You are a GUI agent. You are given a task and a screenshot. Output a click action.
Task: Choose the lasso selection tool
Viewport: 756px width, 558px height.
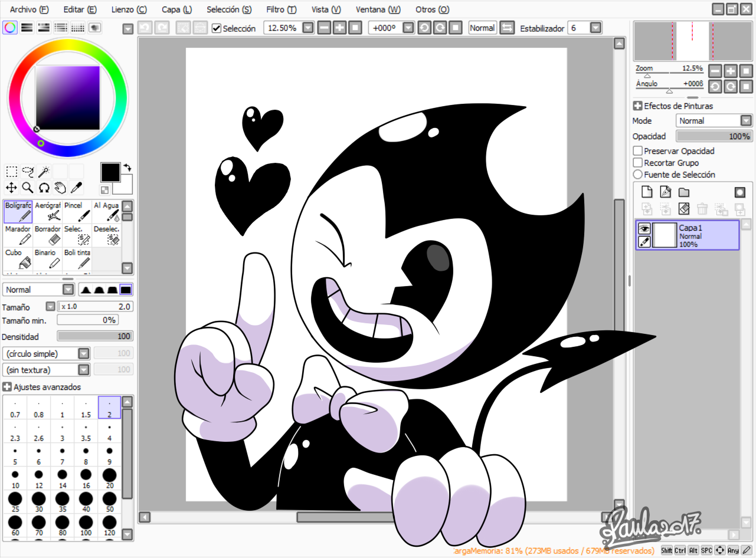tap(28, 172)
